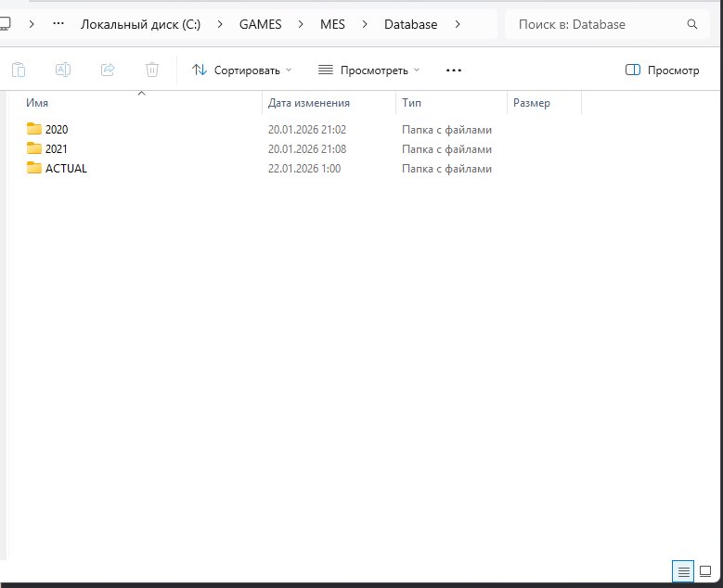
Task: Click date 20.01.2026 21:08
Action: (307, 148)
